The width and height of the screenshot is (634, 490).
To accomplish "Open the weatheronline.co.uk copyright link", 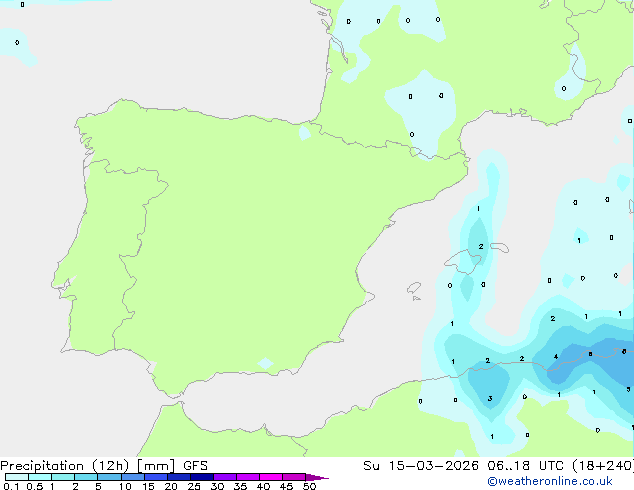I will point(549,481).
